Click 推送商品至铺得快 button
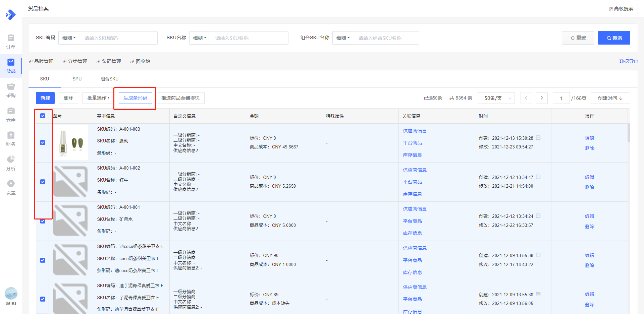644x314 pixels. pos(180,98)
